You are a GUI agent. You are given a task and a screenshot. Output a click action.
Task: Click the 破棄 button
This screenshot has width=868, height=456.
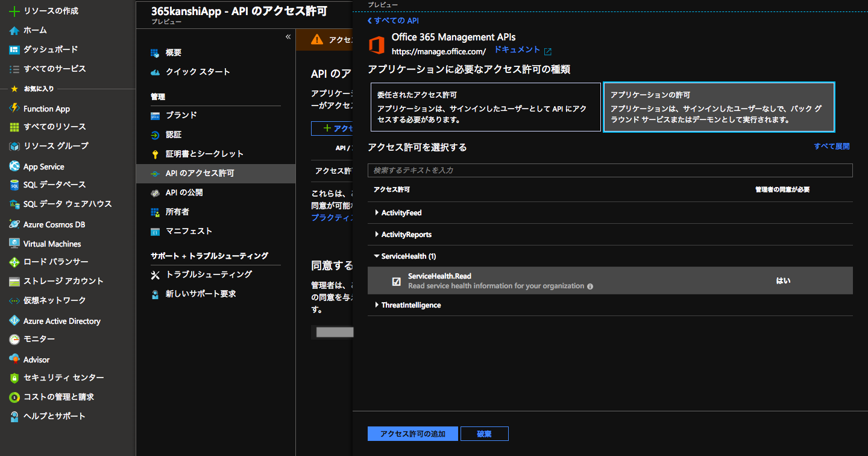click(x=485, y=434)
